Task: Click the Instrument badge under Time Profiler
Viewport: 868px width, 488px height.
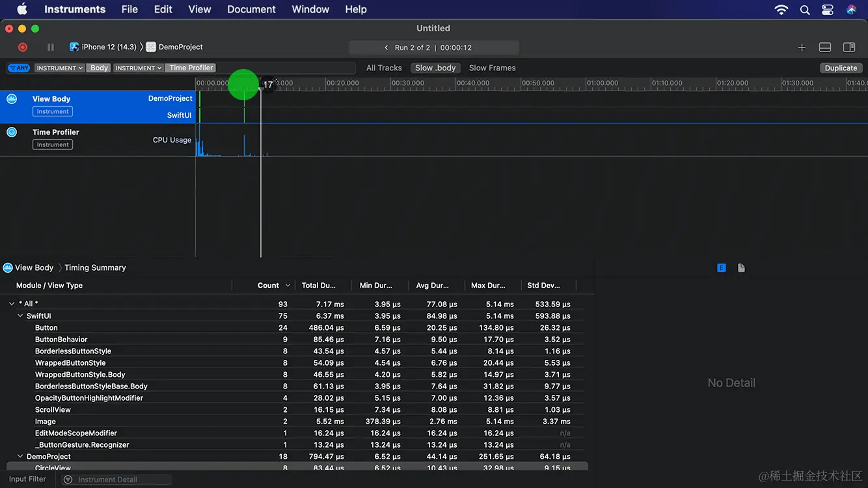Action: click(53, 144)
